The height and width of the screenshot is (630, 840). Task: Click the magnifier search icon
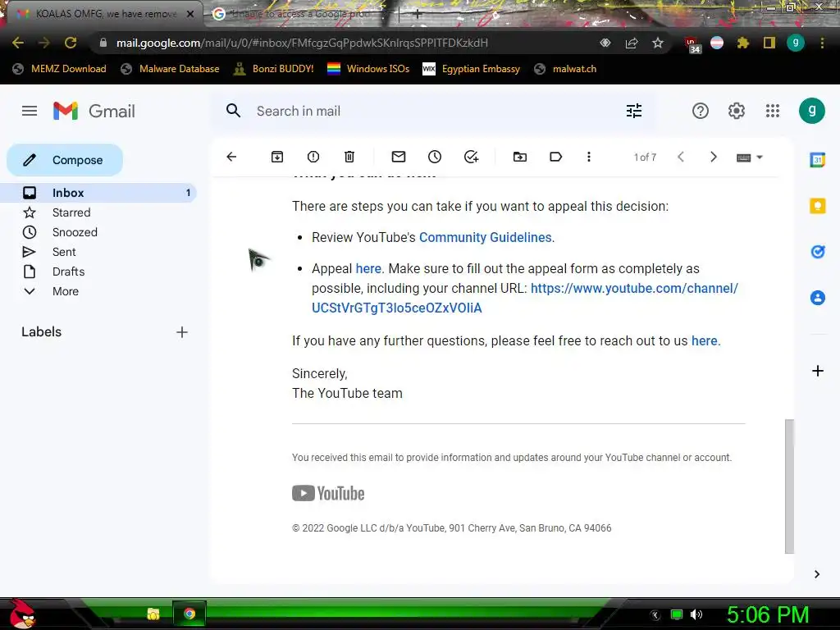click(233, 111)
